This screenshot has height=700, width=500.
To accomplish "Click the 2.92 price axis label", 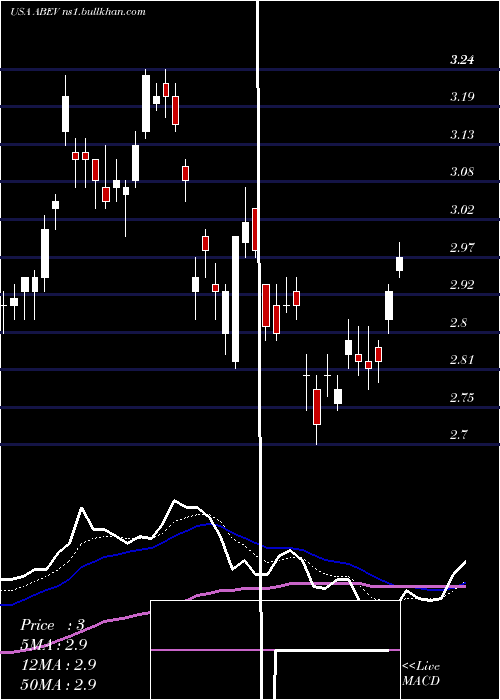I will click(x=462, y=284).
